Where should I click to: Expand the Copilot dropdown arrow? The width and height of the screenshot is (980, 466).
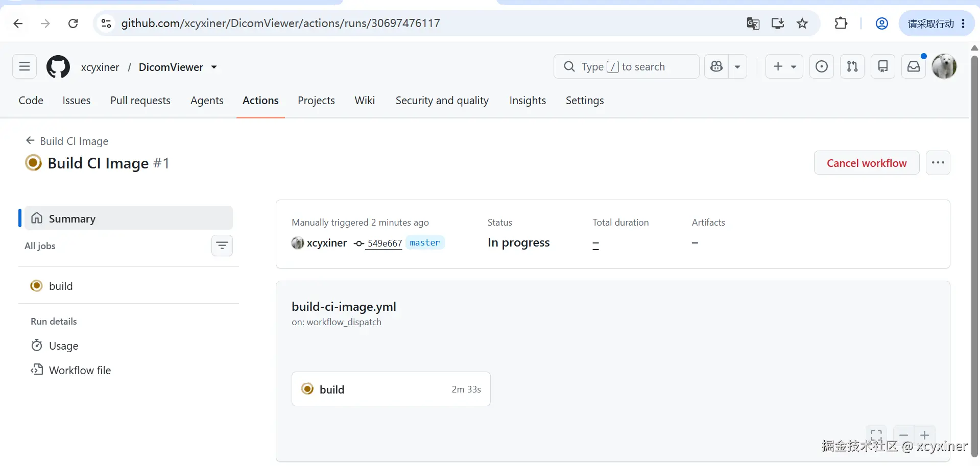(737, 66)
